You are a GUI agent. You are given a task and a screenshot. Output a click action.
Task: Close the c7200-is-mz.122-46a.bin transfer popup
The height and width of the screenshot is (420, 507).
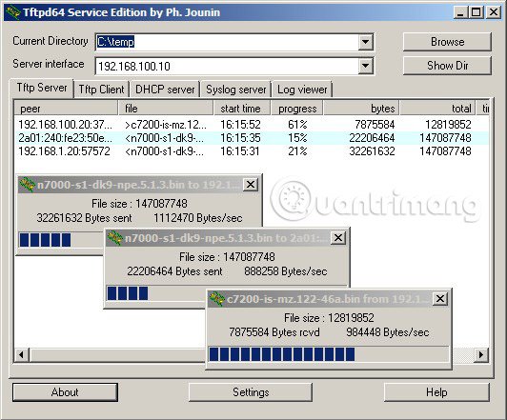440,298
